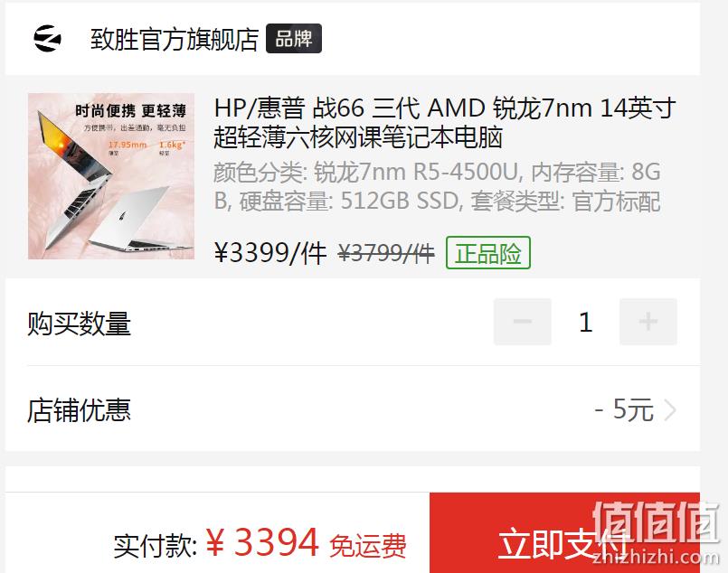Click the 正品险 green badge
The width and height of the screenshot is (728, 573).
pos(488,253)
